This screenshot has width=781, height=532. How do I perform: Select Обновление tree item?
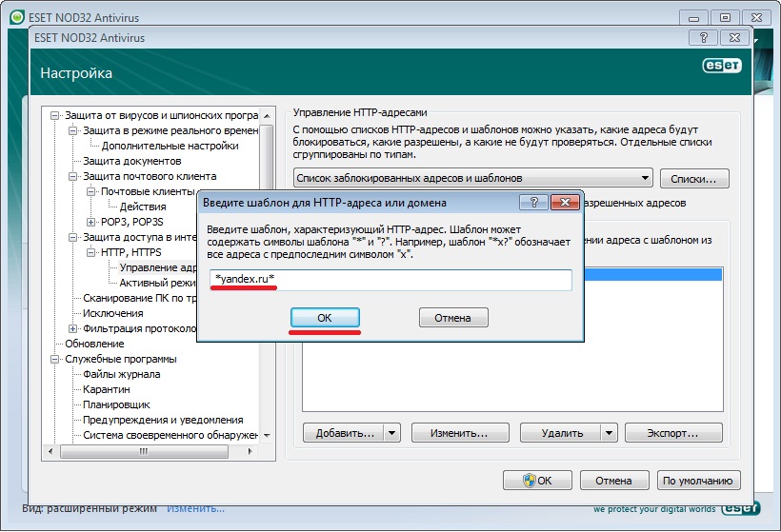coord(94,344)
